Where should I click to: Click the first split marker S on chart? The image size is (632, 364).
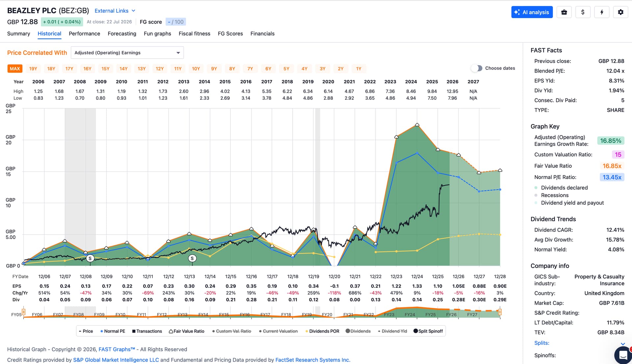click(90, 259)
